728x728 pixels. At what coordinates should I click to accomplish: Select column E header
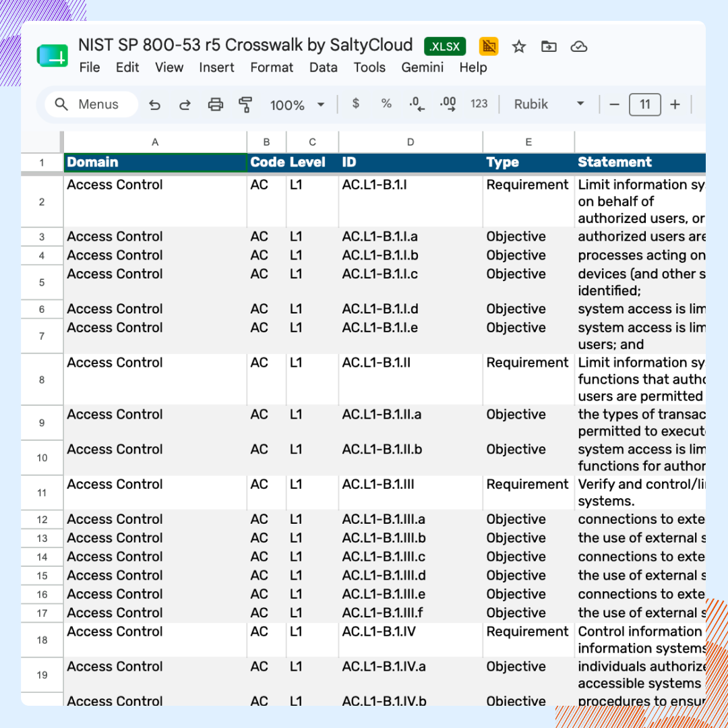[528, 142]
